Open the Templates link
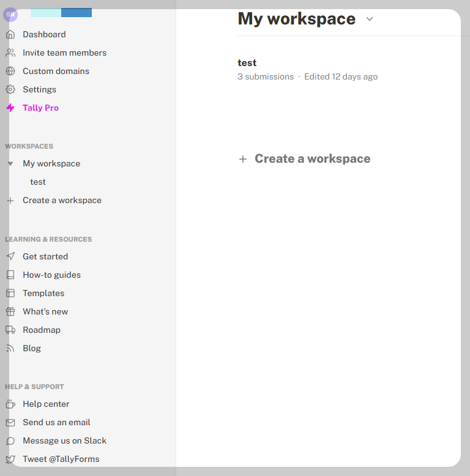 [43, 293]
